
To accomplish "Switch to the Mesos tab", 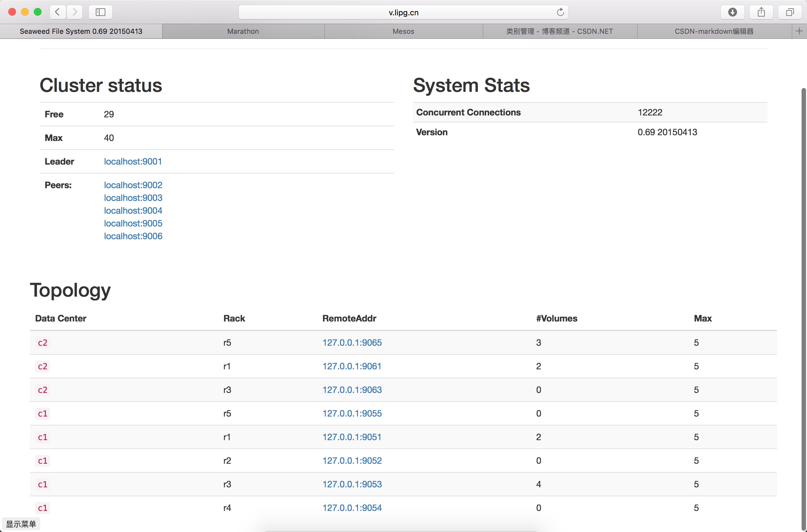I will pos(403,31).
